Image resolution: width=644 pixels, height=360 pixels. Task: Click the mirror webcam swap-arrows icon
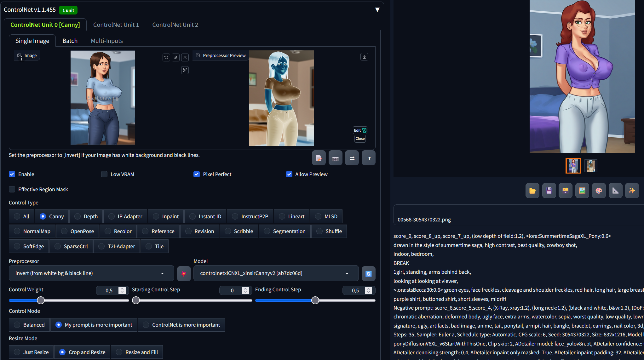352,158
